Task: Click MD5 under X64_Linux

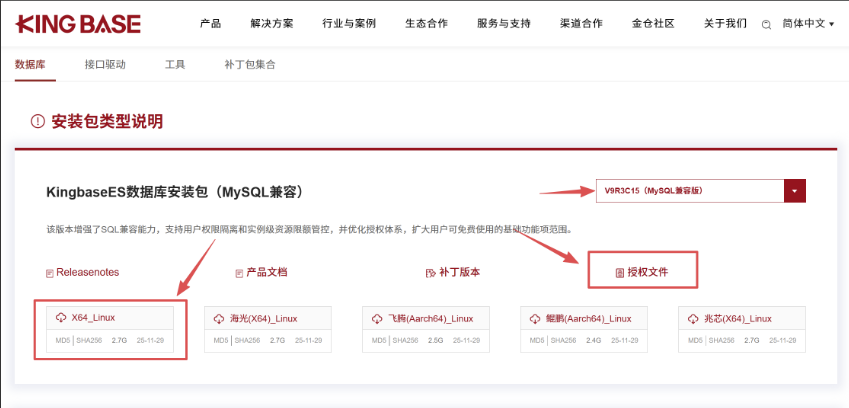Action: click(x=62, y=341)
